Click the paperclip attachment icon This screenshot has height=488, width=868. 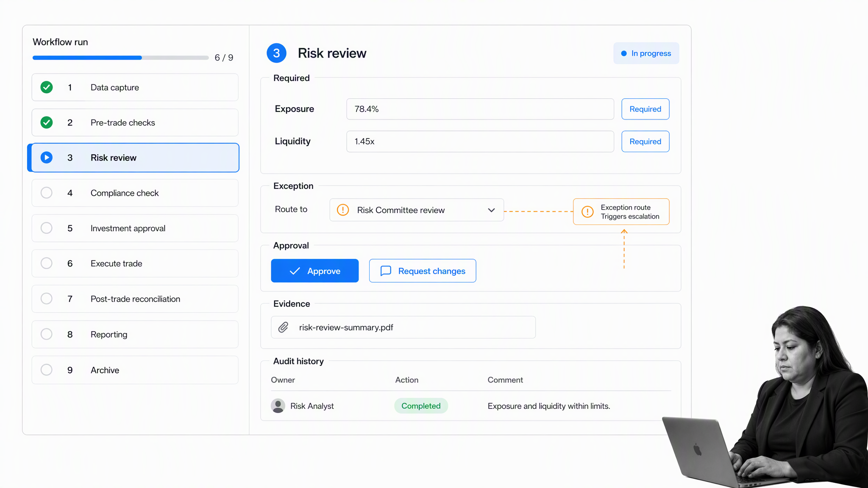click(x=283, y=327)
